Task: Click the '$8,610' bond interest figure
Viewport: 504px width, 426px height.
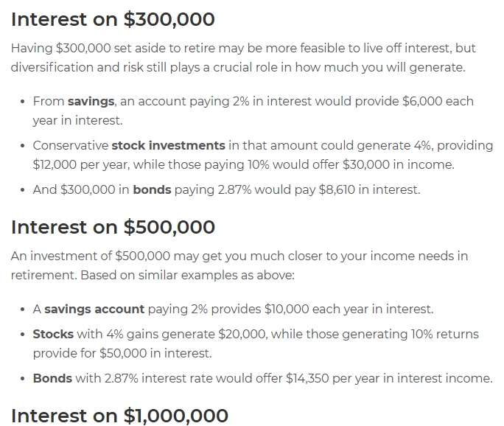Action: [x=337, y=189]
